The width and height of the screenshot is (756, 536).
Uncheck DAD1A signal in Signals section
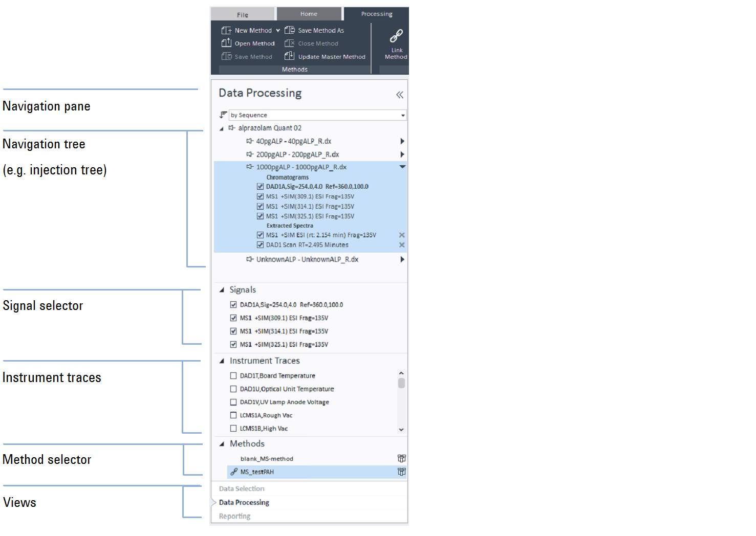(233, 305)
